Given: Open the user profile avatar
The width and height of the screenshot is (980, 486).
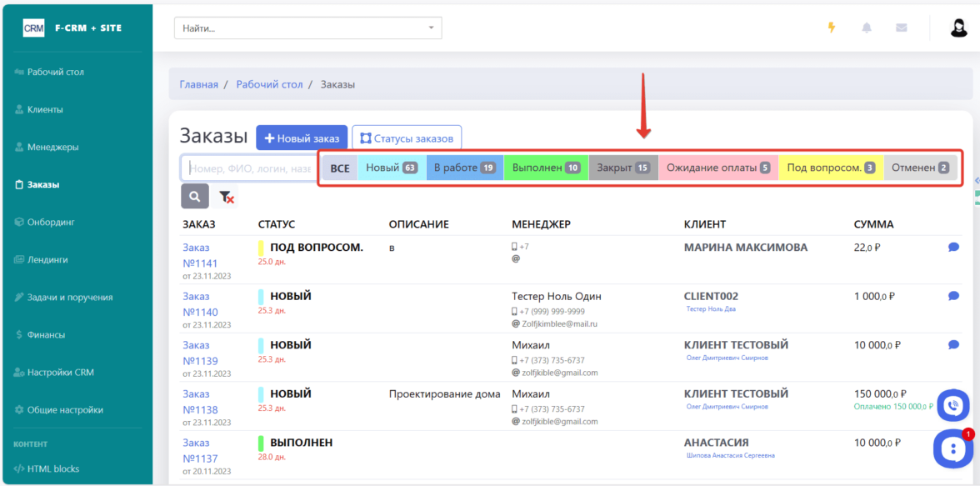Looking at the screenshot, I should [x=958, y=28].
